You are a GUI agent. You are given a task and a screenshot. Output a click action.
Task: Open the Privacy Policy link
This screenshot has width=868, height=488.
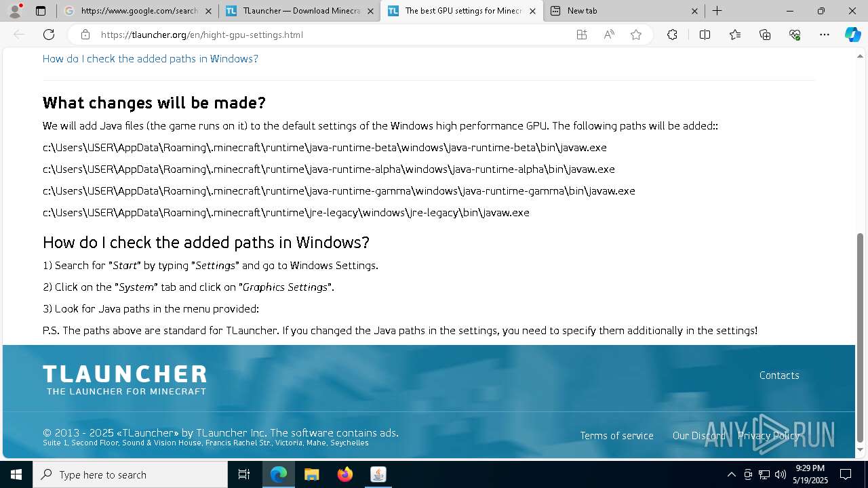tap(769, 436)
